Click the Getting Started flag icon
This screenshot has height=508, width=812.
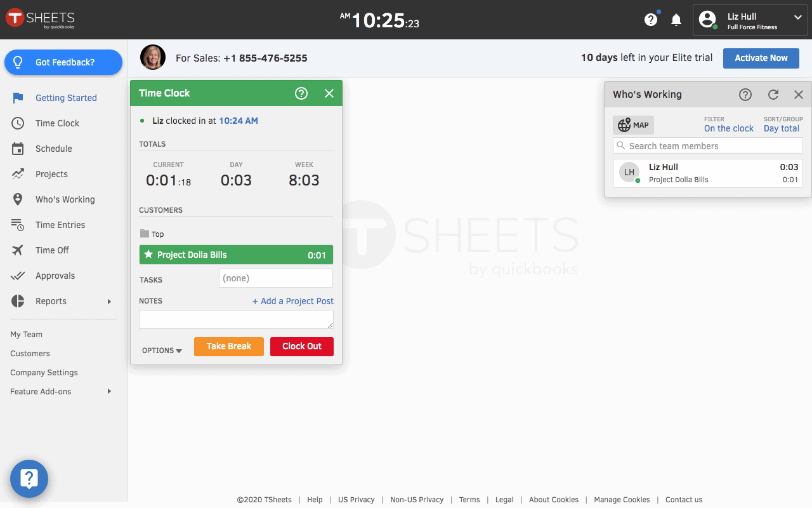pyautogui.click(x=18, y=98)
